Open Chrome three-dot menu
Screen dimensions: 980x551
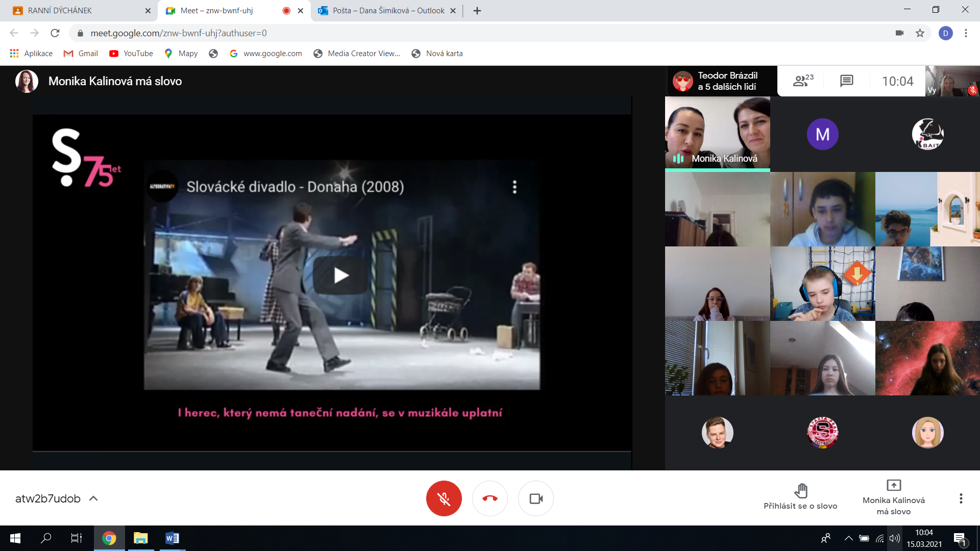pyautogui.click(x=966, y=33)
